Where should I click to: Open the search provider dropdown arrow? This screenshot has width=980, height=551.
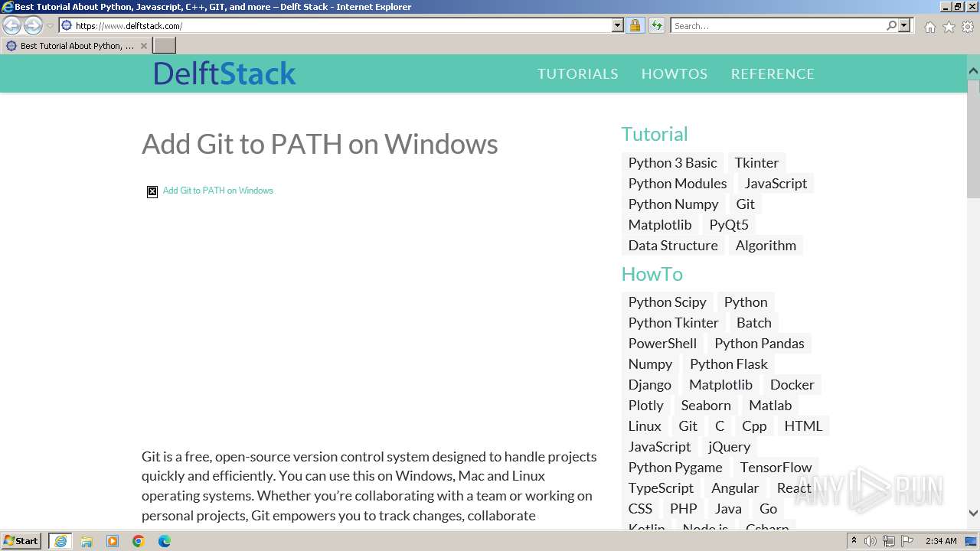click(904, 25)
